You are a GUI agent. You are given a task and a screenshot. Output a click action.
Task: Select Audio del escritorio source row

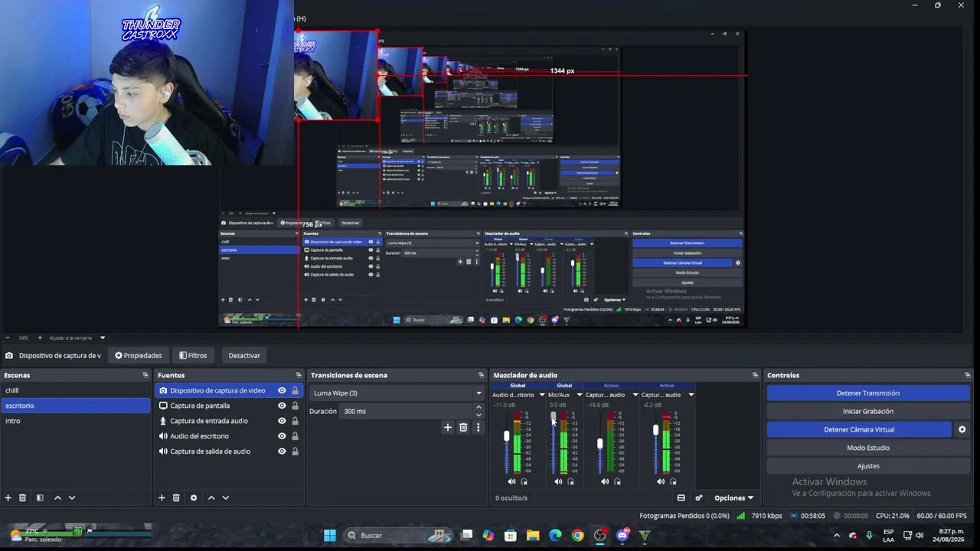click(x=229, y=436)
